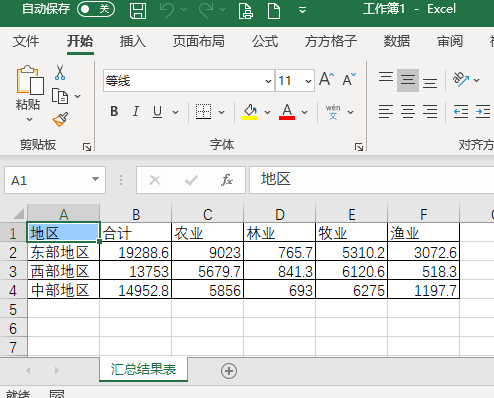Activate the Format Painter brush
Screen dimensions: 494x398
(60, 119)
